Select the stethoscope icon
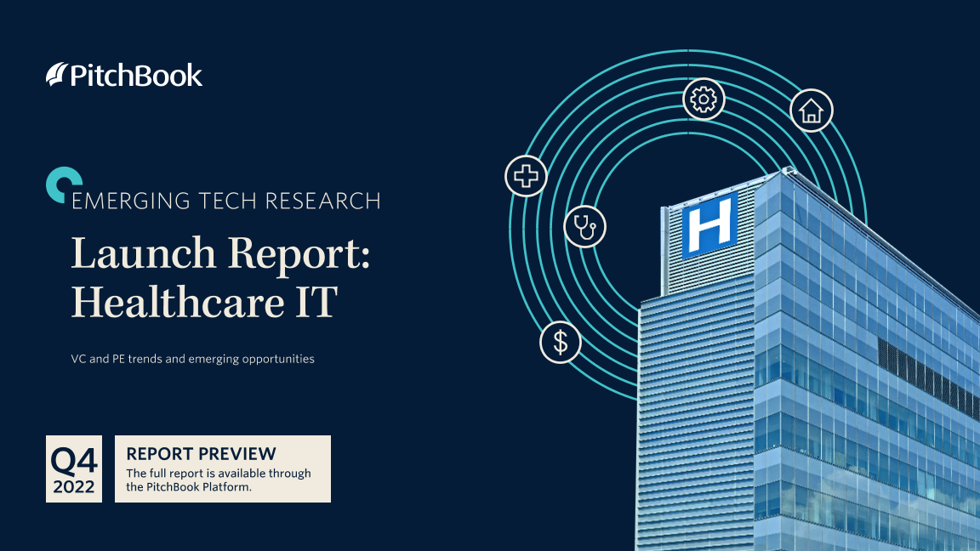Image resolution: width=980 pixels, height=551 pixels. pyautogui.click(x=585, y=226)
